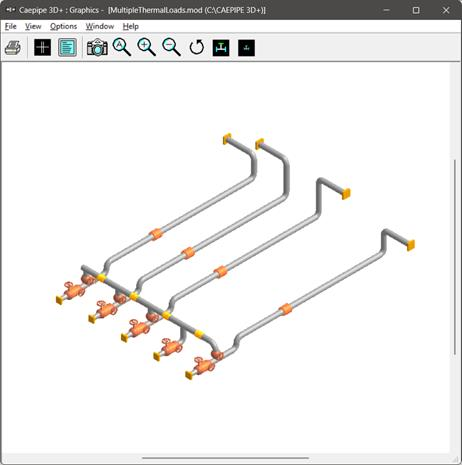462x465 pixels.
Task: Click the horizontal scrollbar thumb
Action: pos(225,458)
